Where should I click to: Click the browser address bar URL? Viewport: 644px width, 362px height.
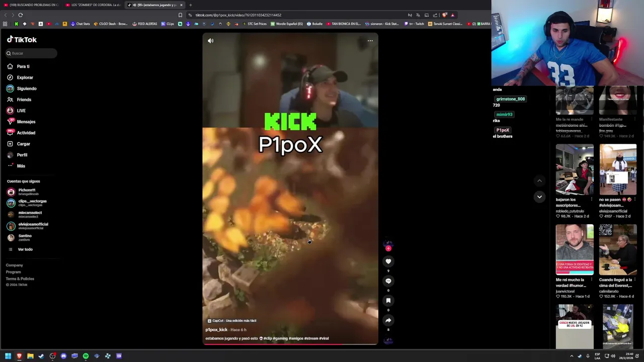[238, 15]
